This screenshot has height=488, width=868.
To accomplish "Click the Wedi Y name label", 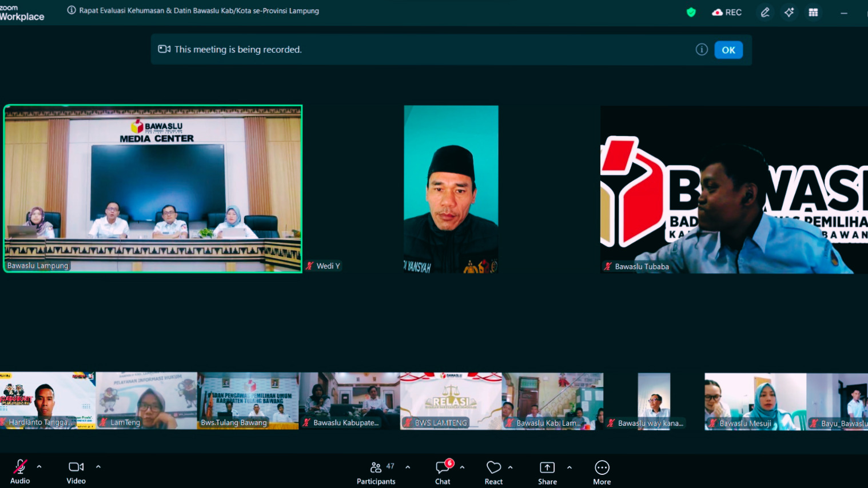I will pos(328,266).
